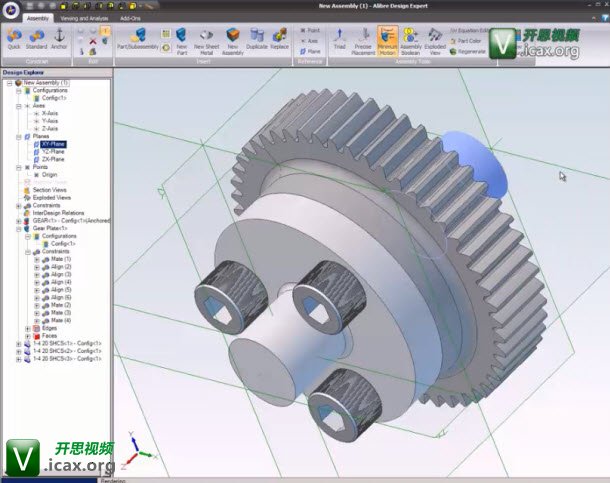The image size is (610, 483).
Task: Select the Standard constraint tool
Action: coord(36,38)
